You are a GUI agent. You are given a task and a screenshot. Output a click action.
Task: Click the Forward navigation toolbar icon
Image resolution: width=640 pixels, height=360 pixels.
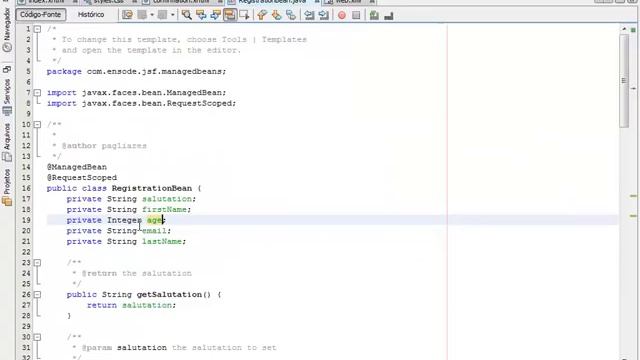pyautogui.click(x=162, y=15)
